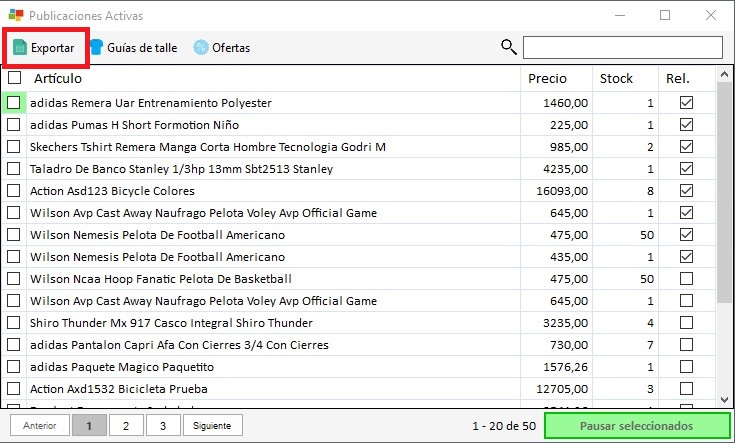Click the Rel. column header
The width and height of the screenshot is (735, 443).
(678, 78)
